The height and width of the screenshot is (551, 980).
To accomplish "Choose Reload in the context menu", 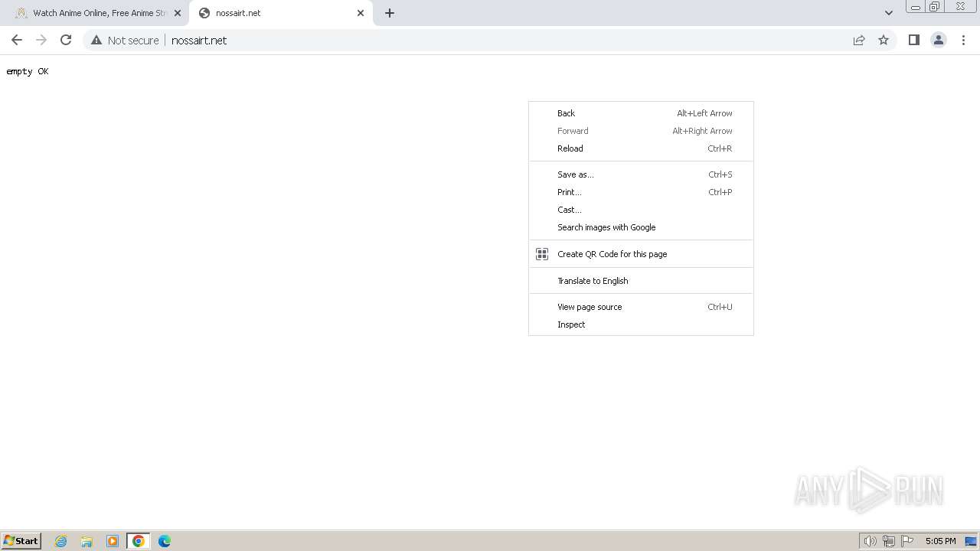I will point(641,148).
